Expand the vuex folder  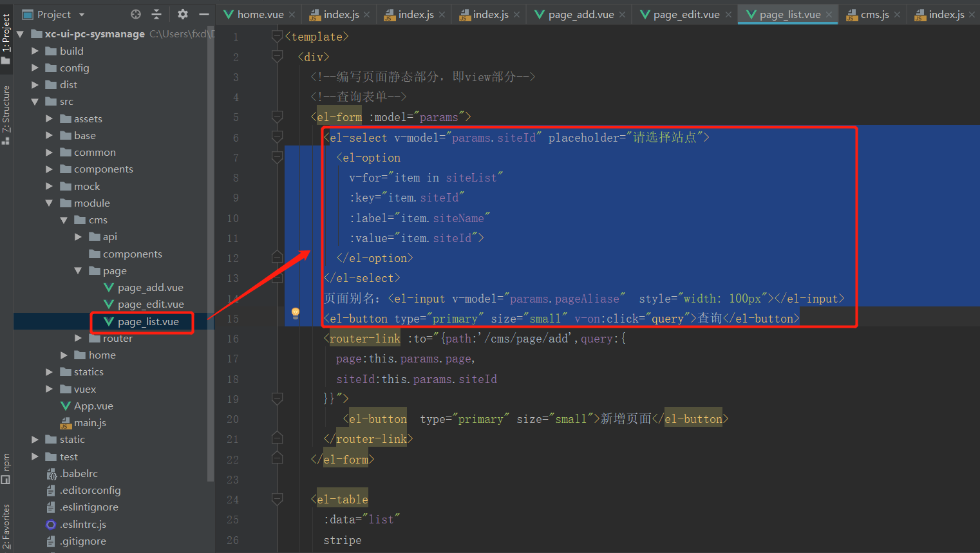pyautogui.click(x=49, y=389)
